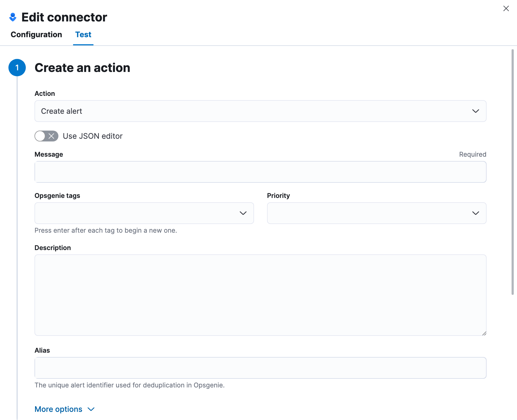Select the Test tab

[x=83, y=34]
